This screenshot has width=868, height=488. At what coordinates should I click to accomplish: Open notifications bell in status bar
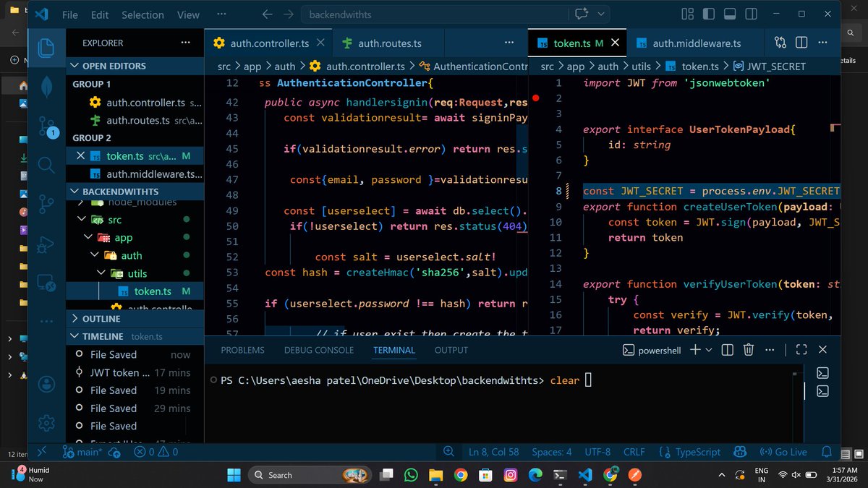click(x=825, y=452)
